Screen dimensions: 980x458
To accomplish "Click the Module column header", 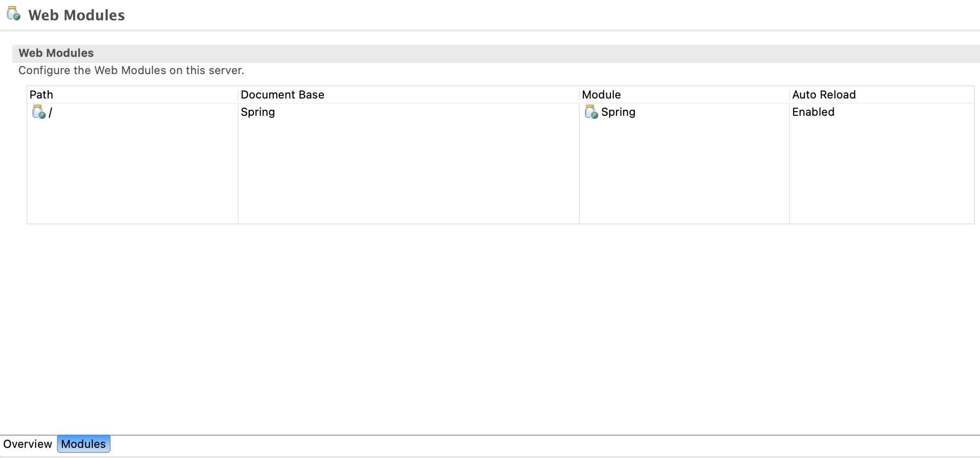I will (684, 95).
